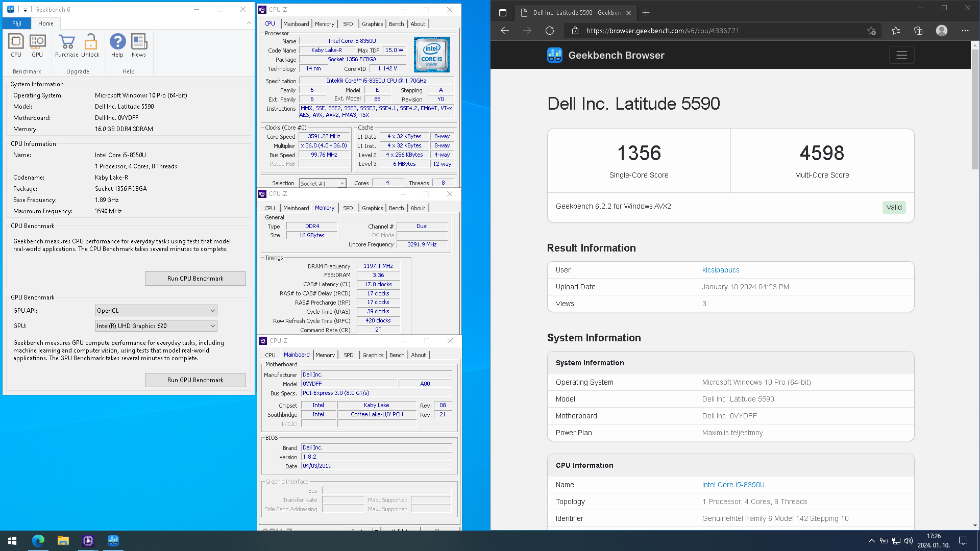
Task: Click the Upload Date January 10 2024 value
Action: (745, 287)
